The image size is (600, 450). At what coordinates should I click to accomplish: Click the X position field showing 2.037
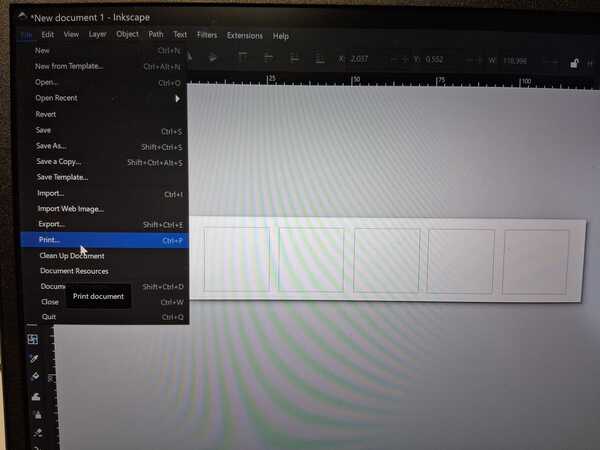tap(359, 59)
